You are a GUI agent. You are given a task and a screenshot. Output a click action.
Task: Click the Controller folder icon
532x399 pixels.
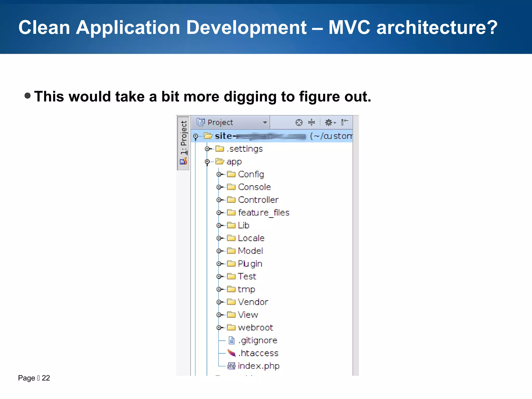point(231,200)
